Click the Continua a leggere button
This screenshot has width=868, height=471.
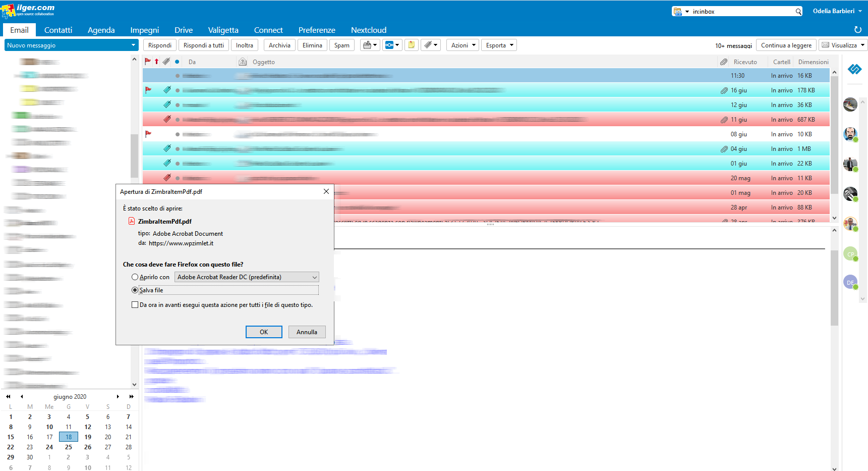click(x=786, y=45)
